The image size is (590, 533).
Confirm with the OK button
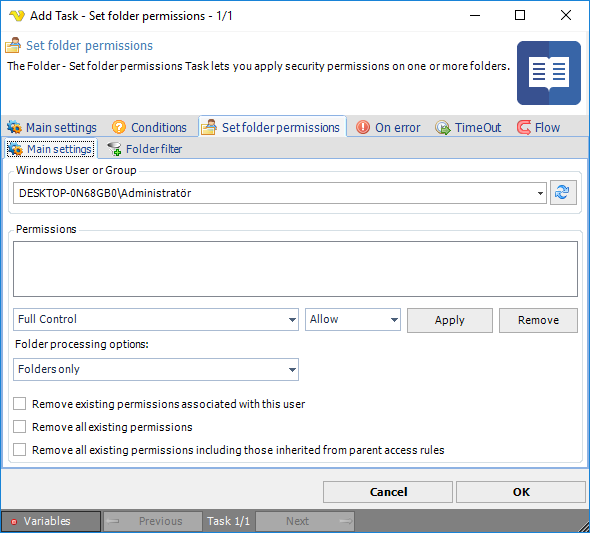pos(521,492)
